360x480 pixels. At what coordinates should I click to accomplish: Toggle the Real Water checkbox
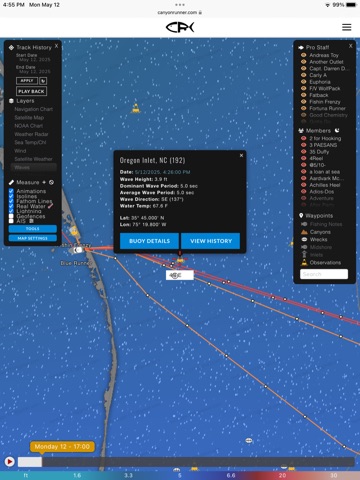point(11,206)
